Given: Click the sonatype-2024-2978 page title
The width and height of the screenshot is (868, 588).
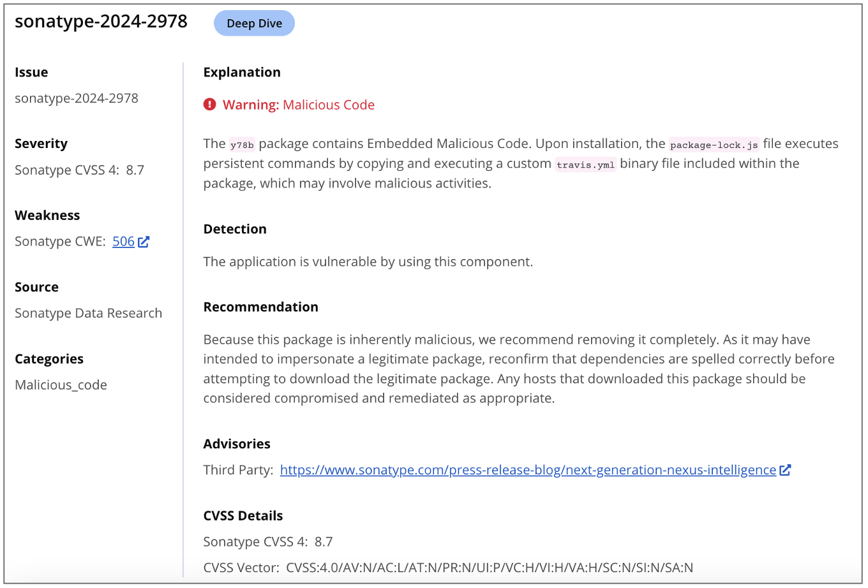Looking at the screenshot, I should pos(101,22).
